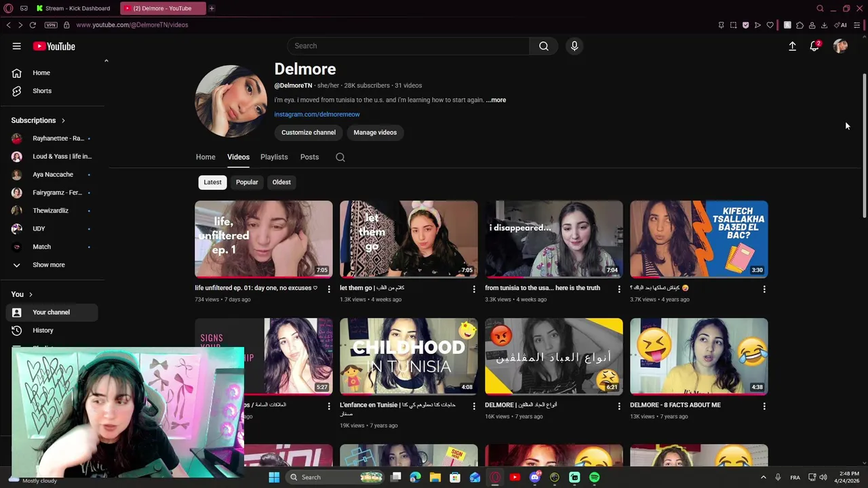Screen dimensions: 868x488
Task: Open KIFECH TSALLAKHA BA3ED EL BAC thumbnail
Action: [x=698, y=239]
